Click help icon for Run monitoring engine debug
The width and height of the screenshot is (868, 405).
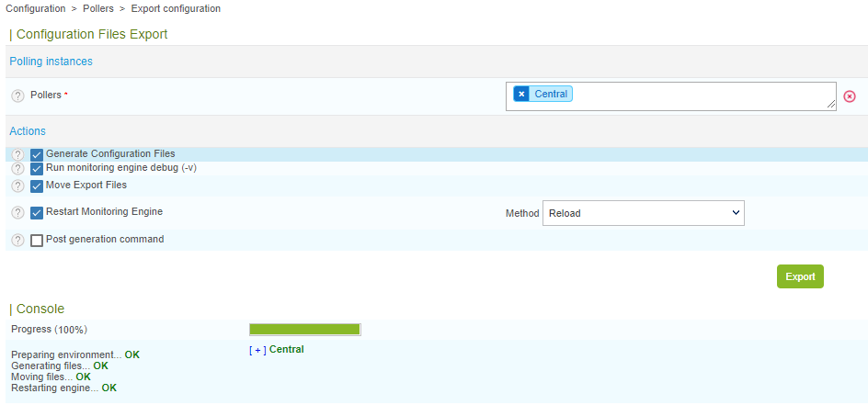(x=17, y=169)
